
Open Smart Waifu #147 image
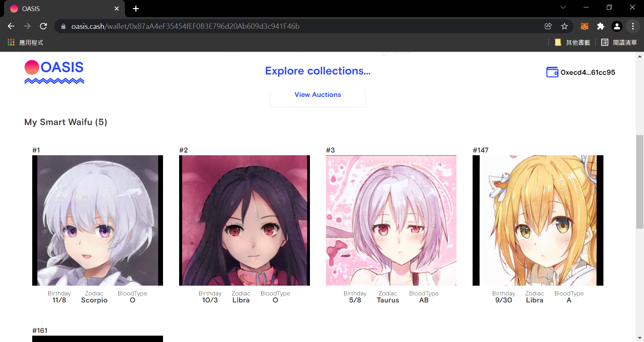(538, 220)
